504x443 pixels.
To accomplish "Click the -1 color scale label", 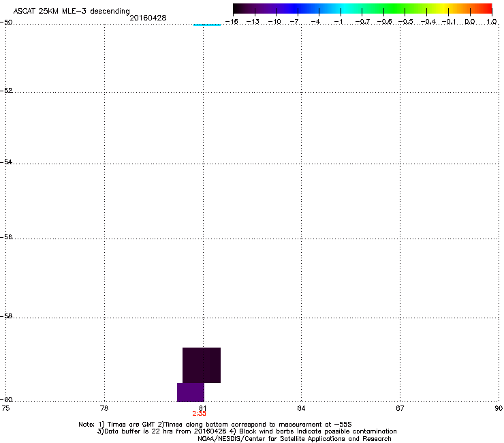I will (338, 22).
